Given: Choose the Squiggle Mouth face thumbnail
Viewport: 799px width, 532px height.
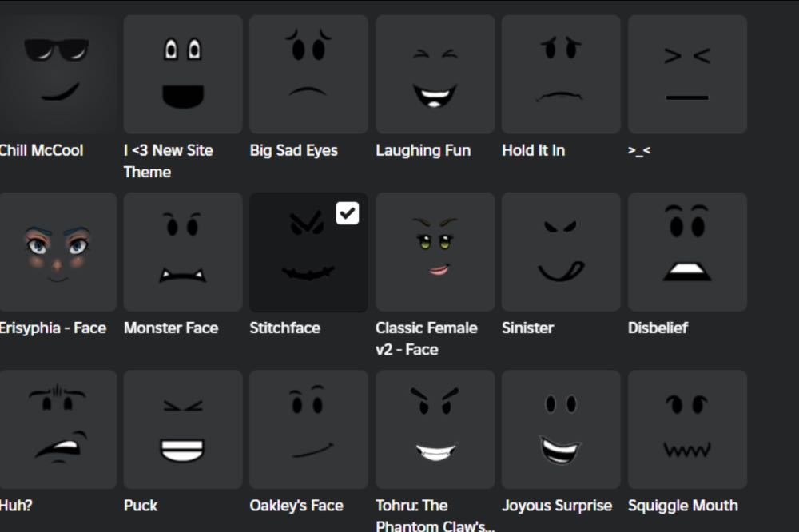Looking at the screenshot, I should coord(687,430).
